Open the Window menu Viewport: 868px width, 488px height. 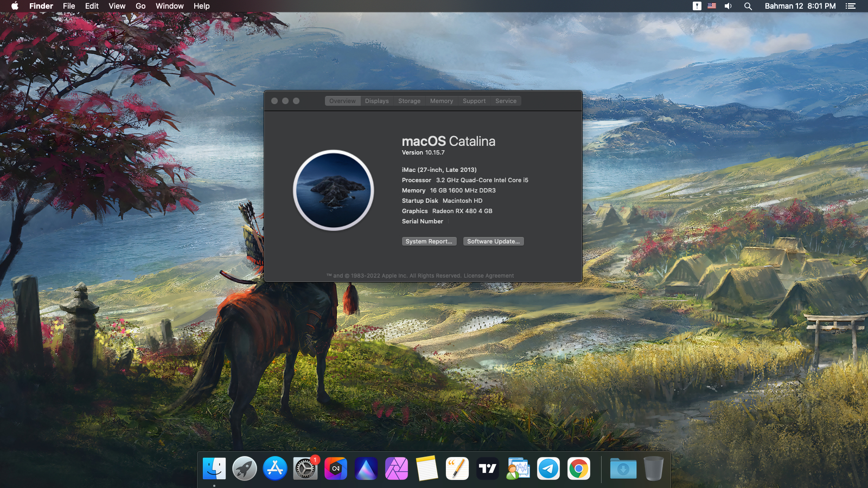[x=170, y=6]
